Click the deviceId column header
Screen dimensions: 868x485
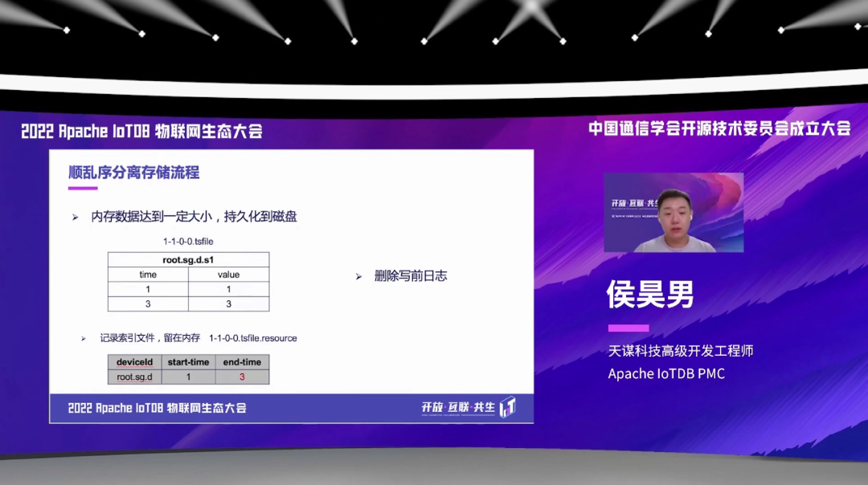point(134,362)
